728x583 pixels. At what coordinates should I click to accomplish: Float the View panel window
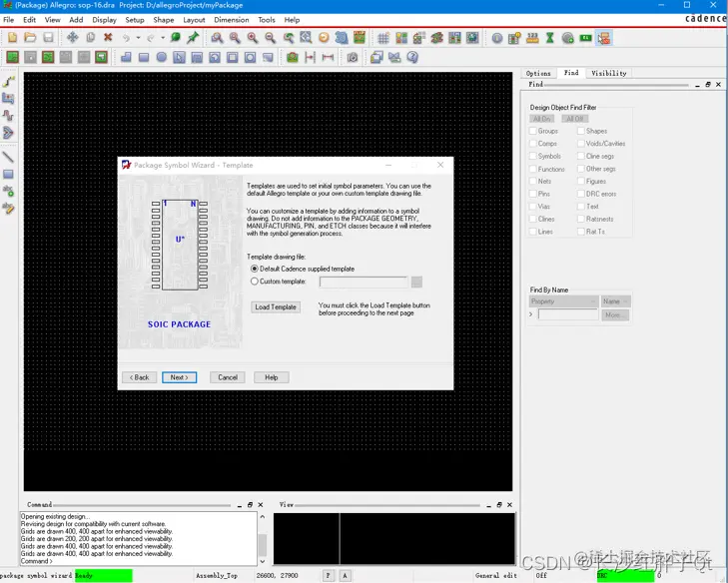tap(499, 505)
